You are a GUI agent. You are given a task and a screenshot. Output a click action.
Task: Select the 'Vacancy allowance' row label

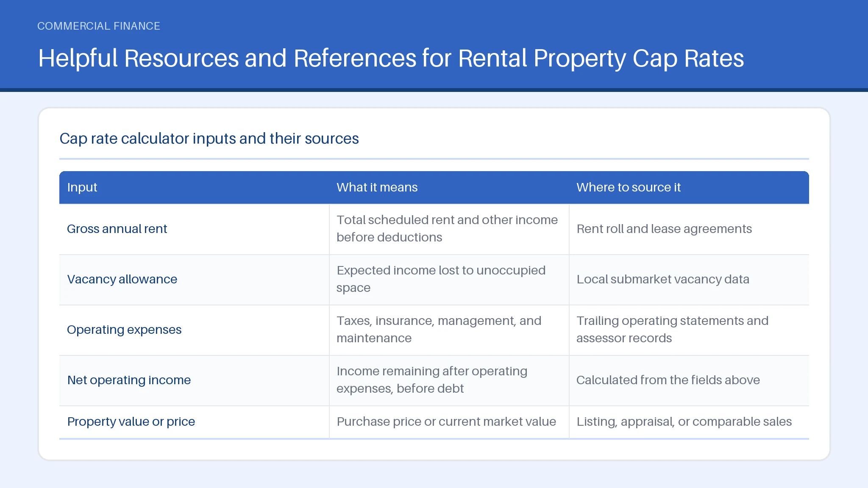pyautogui.click(x=122, y=279)
